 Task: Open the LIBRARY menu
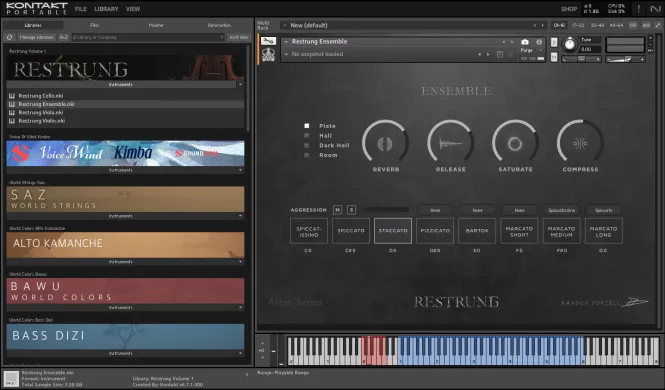[106, 9]
